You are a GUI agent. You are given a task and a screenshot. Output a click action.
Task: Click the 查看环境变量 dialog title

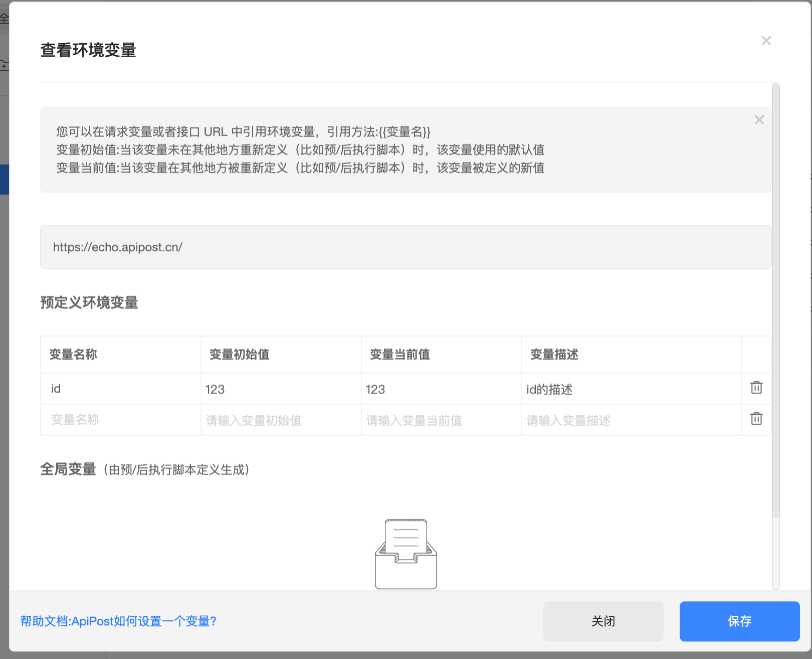(x=88, y=50)
